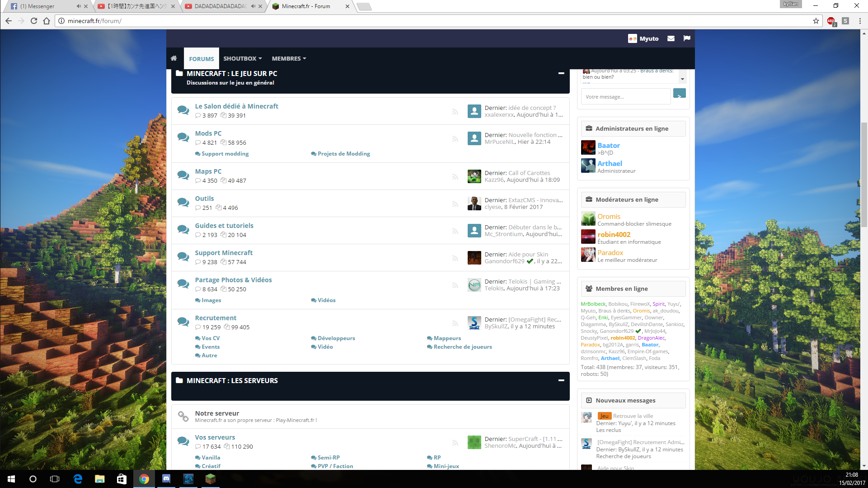Expand the Membres dropdown menu
Screen dimensions: 868x488
coord(289,58)
